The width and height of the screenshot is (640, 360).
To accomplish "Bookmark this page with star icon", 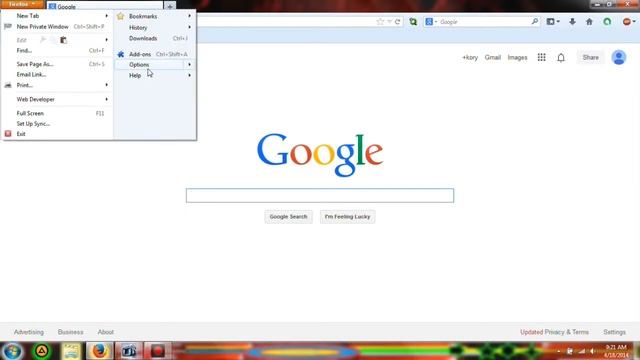I will [380, 22].
